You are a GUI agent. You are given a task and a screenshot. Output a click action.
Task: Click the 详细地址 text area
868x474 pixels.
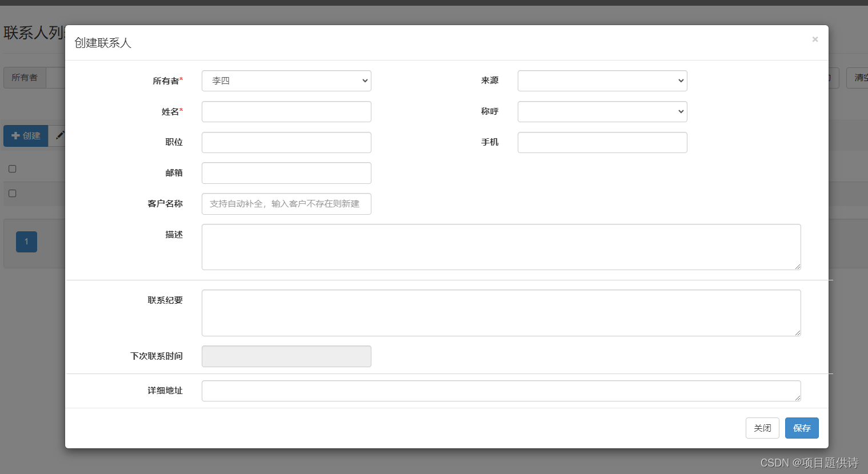[x=501, y=391]
